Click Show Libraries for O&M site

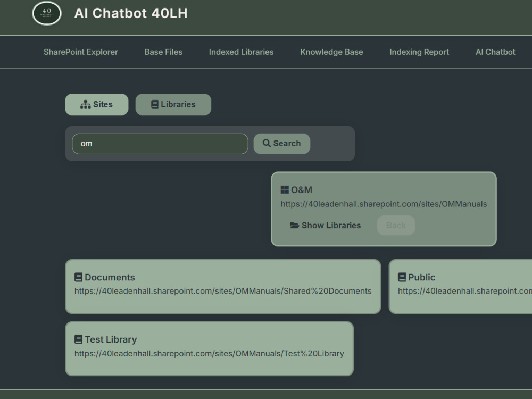(326, 225)
